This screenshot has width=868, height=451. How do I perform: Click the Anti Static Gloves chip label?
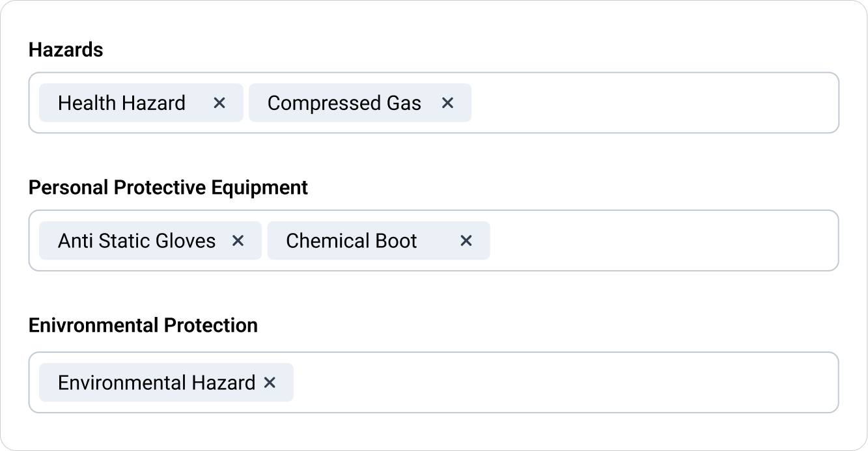point(137,241)
